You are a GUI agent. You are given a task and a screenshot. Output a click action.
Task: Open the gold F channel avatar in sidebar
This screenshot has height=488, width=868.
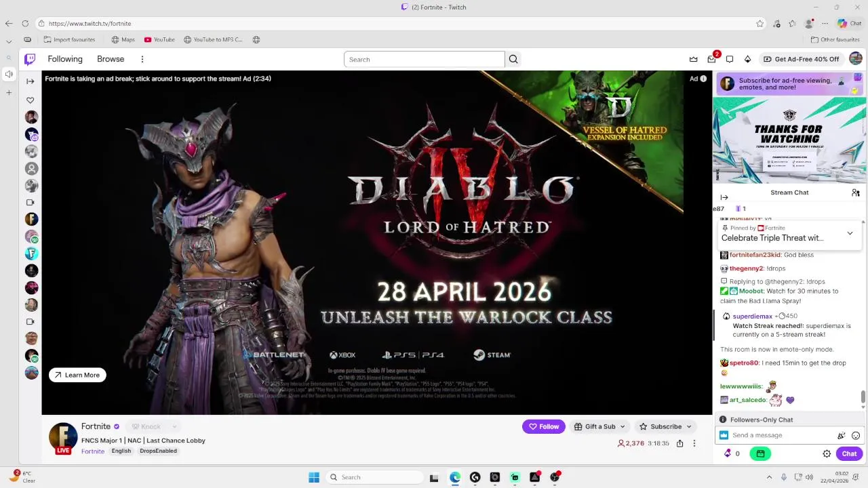click(31, 219)
